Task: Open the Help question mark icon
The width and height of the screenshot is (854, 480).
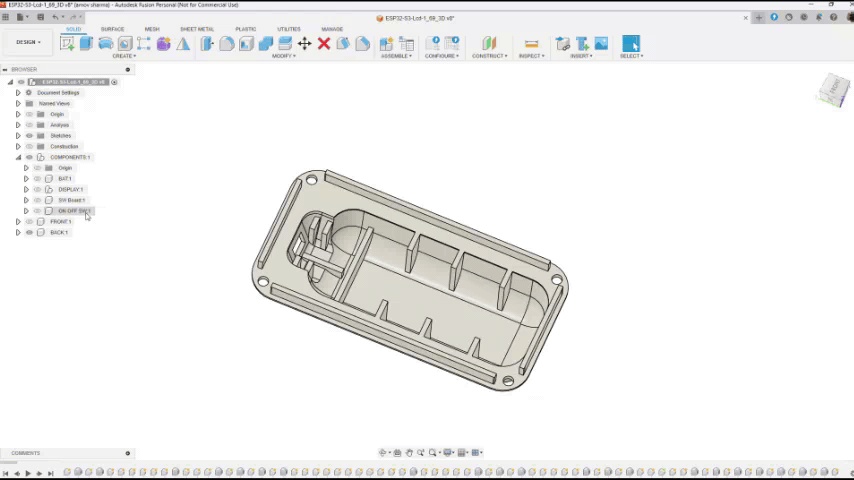Action: point(833,17)
